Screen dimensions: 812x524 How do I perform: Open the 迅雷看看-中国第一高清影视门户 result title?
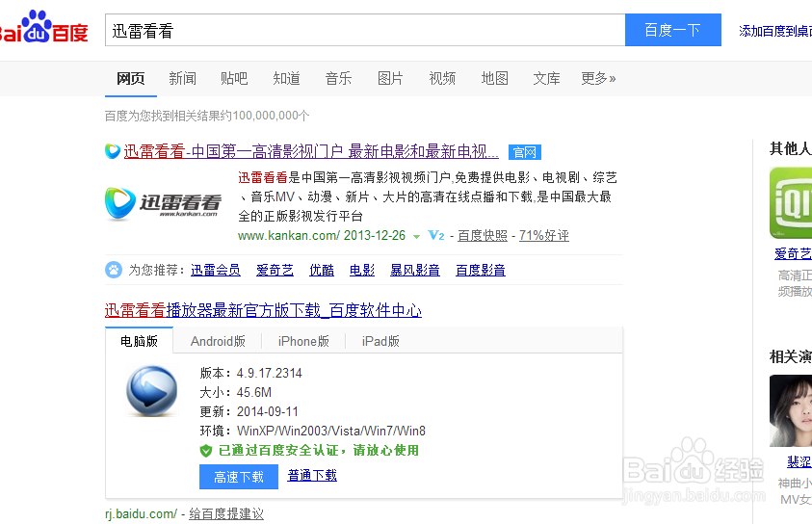coord(311,152)
